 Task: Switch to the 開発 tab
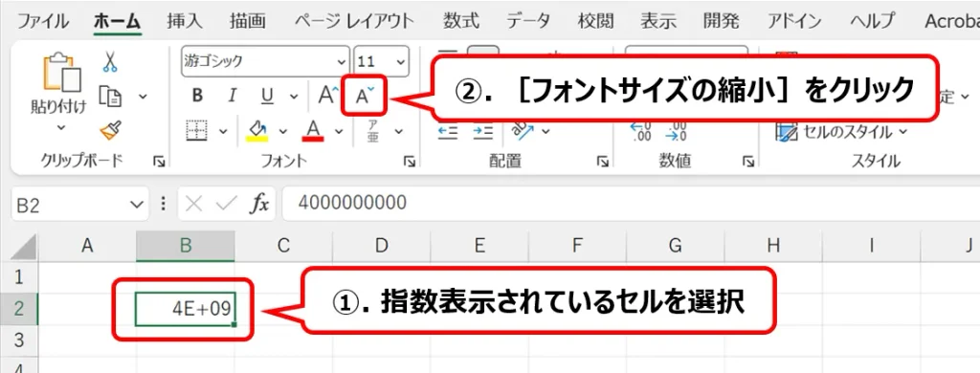coord(721,21)
